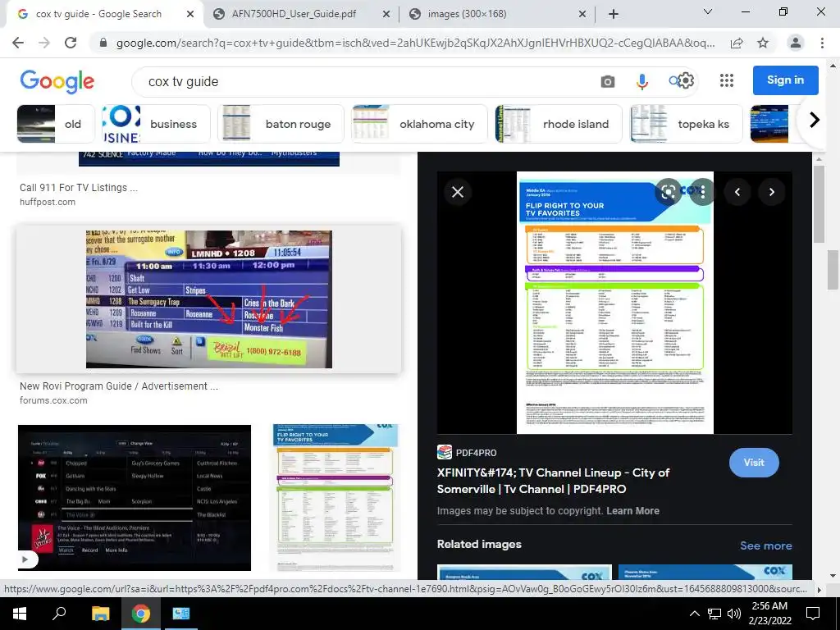840x630 pixels.
Task: Open the dark TV guide screenshot thumbnail
Action: 135,498
